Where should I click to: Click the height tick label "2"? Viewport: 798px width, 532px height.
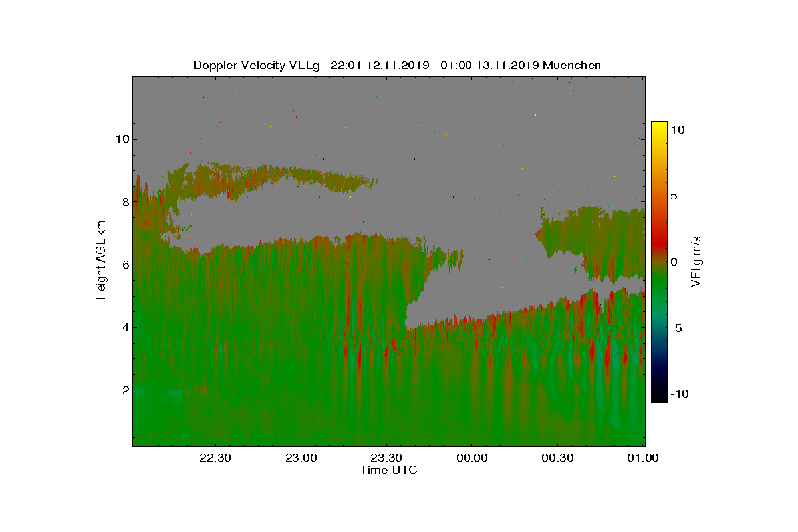click(125, 390)
